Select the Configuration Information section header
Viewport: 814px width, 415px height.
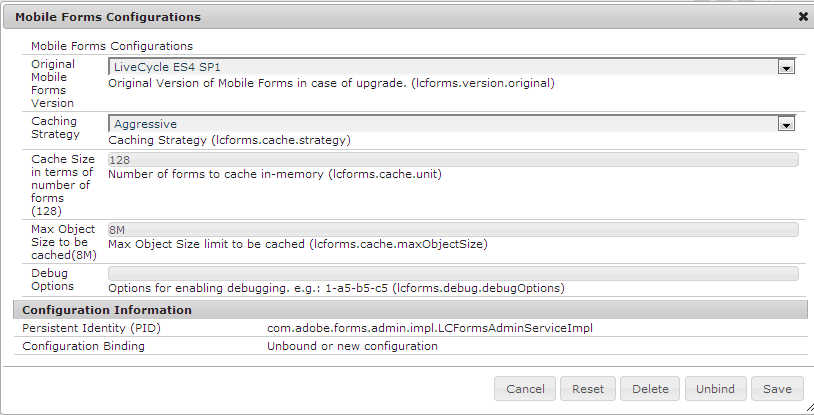[107, 310]
